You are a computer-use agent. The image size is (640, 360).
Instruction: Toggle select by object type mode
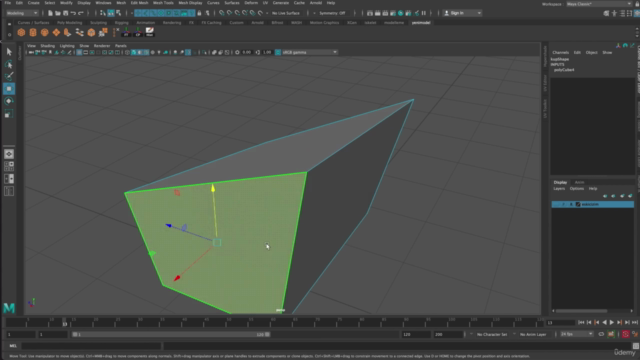(111, 13)
